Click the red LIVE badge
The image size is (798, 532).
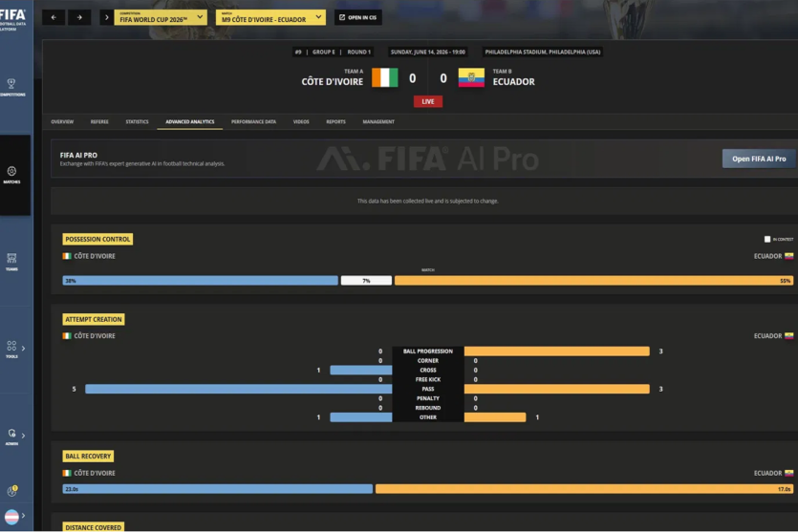tap(428, 102)
